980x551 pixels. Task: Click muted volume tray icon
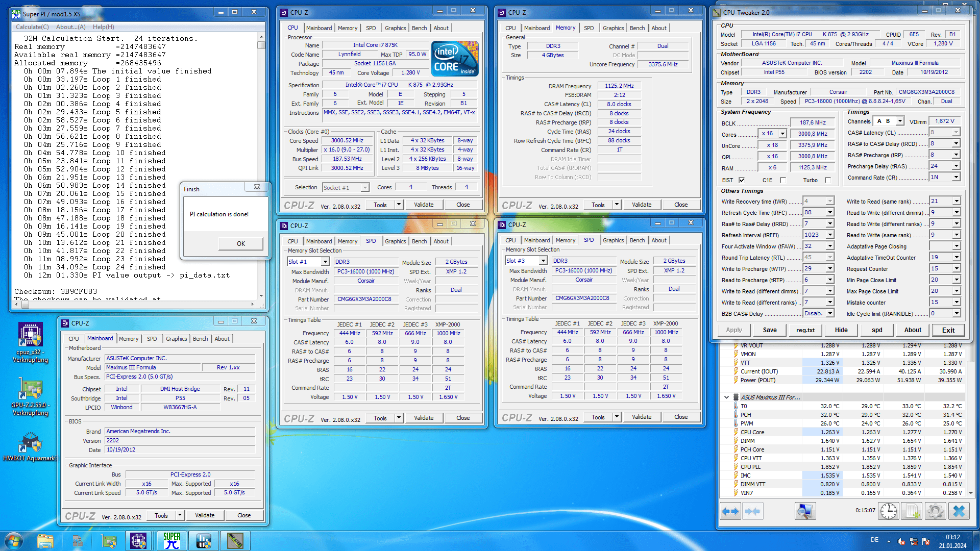(x=901, y=541)
